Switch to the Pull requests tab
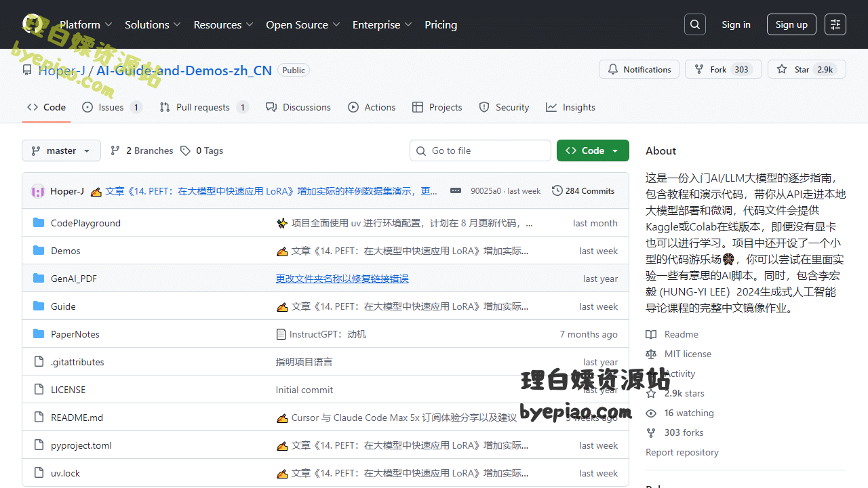Screen dimensions: 868x488 [204, 107]
